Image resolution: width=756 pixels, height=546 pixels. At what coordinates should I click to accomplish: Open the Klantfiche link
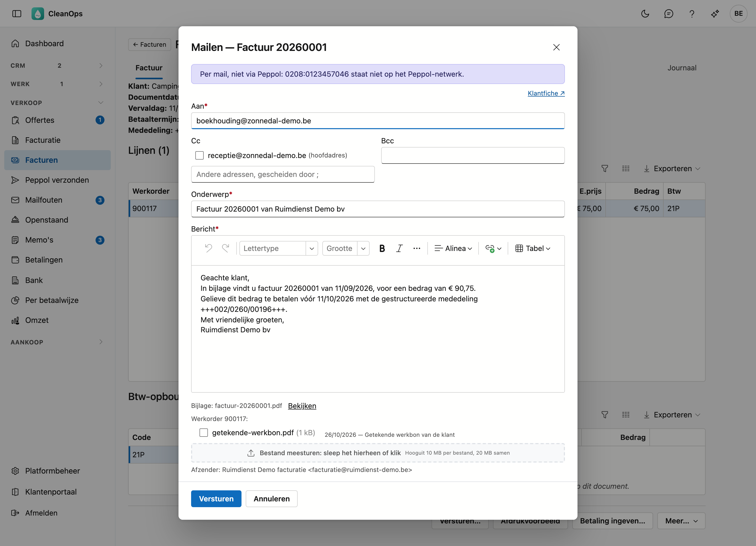(546, 93)
